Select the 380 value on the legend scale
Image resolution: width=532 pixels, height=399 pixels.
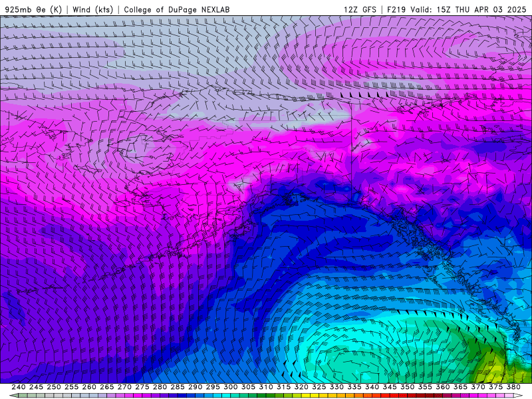click(x=513, y=387)
